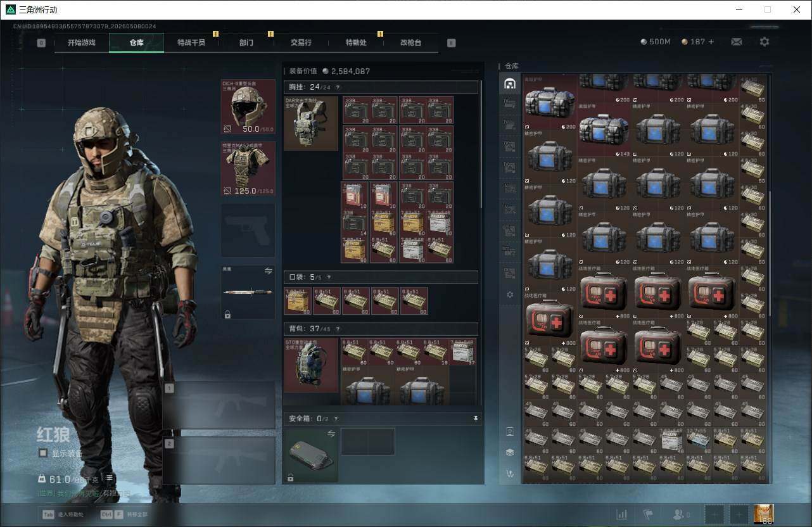Go to the 部门 tab

(x=246, y=42)
